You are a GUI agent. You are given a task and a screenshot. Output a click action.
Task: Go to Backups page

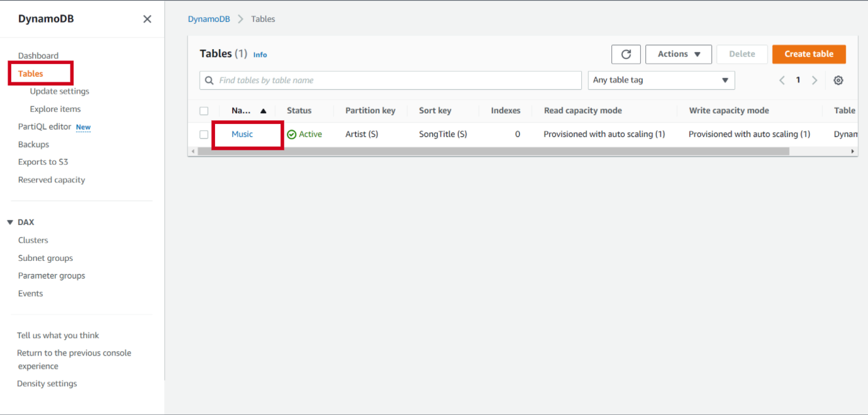click(x=33, y=145)
